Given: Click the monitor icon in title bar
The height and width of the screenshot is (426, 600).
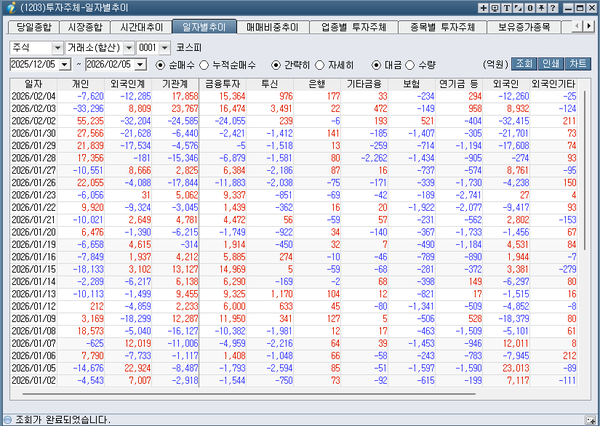Looking at the screenshot, I should pos(497,8).
